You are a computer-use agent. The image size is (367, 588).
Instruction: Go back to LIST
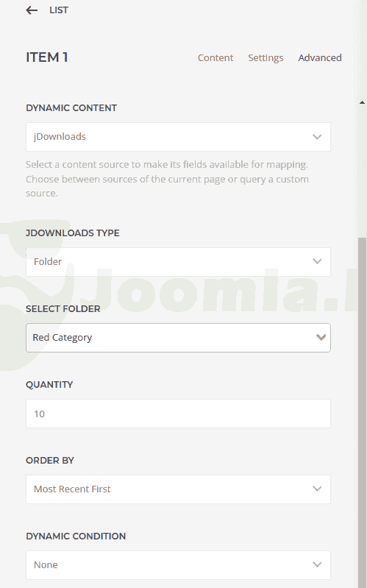point(59,10)
